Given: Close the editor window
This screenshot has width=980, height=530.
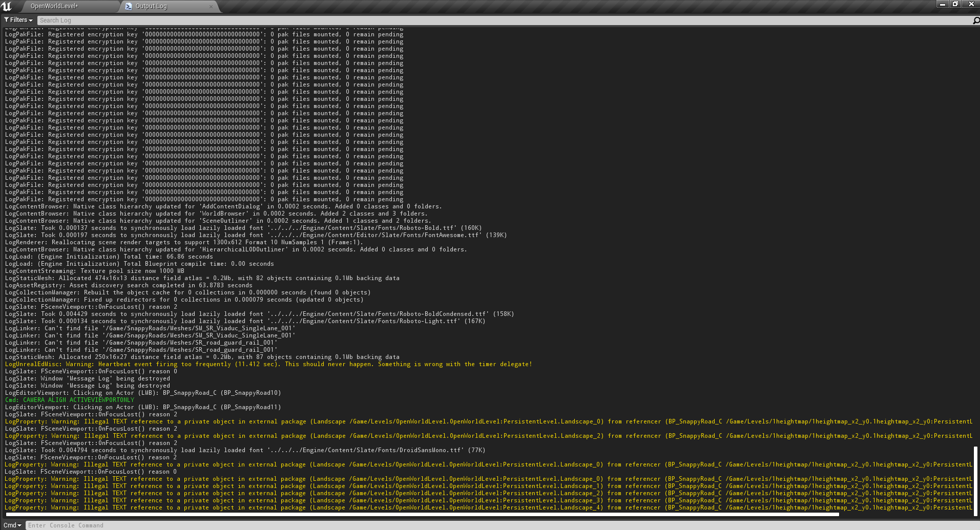Looking at the screenshot, I should point(971,4).
